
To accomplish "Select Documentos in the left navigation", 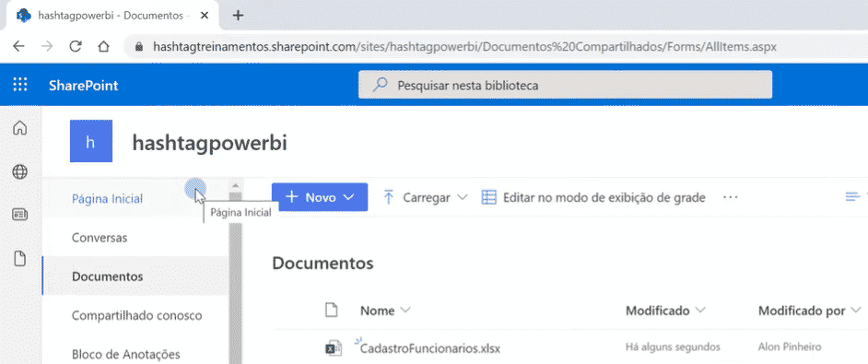I will point(108,276).
